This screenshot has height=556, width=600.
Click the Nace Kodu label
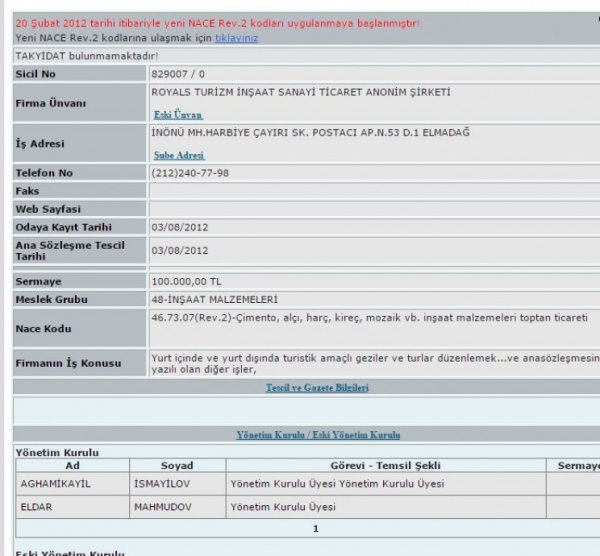43,329
